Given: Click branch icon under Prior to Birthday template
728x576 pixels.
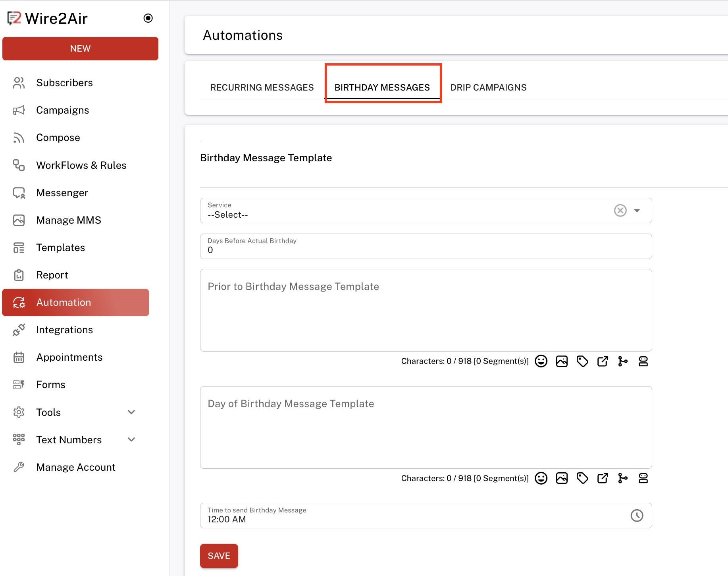Looking at the screenshot, I should click(x=623, y=361).
